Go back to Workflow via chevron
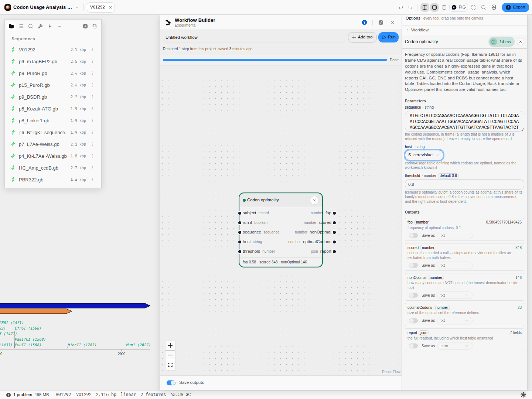532x399 pixels. [x=407, y=30]
